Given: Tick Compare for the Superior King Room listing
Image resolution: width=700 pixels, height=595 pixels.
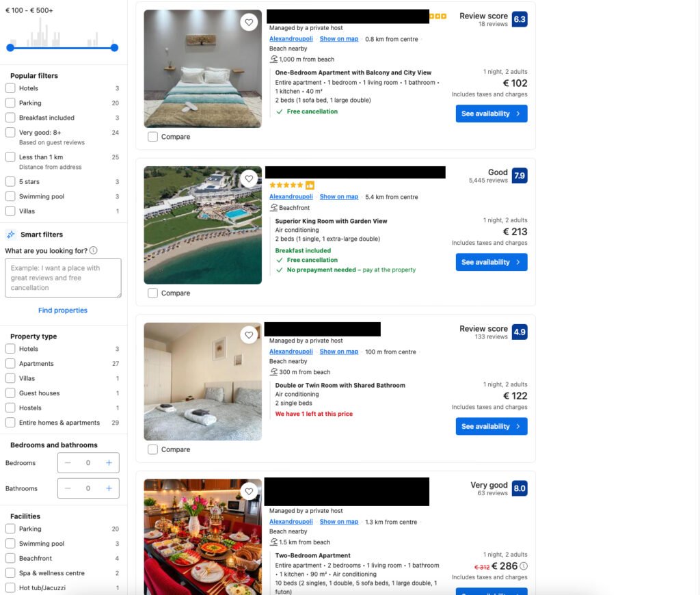Looking at the screenshot, I should 152,293.
